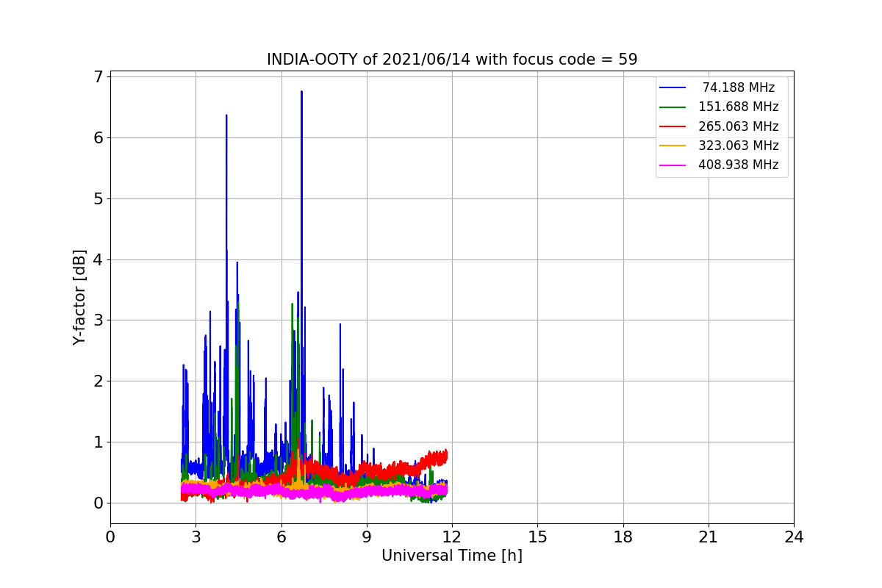
Task: Click the red legend line swatch
Action: tap(673, 126)
